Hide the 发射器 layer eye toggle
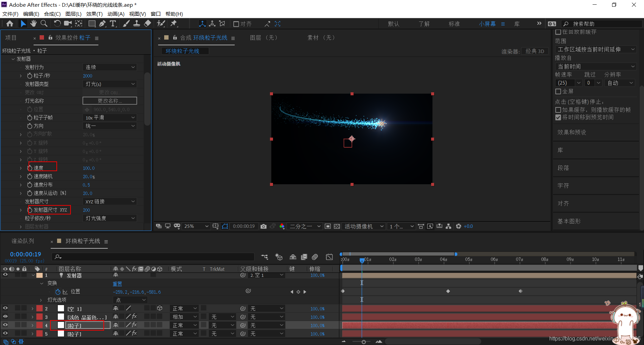This screenshot has width=644, height=345. point(5,275)
